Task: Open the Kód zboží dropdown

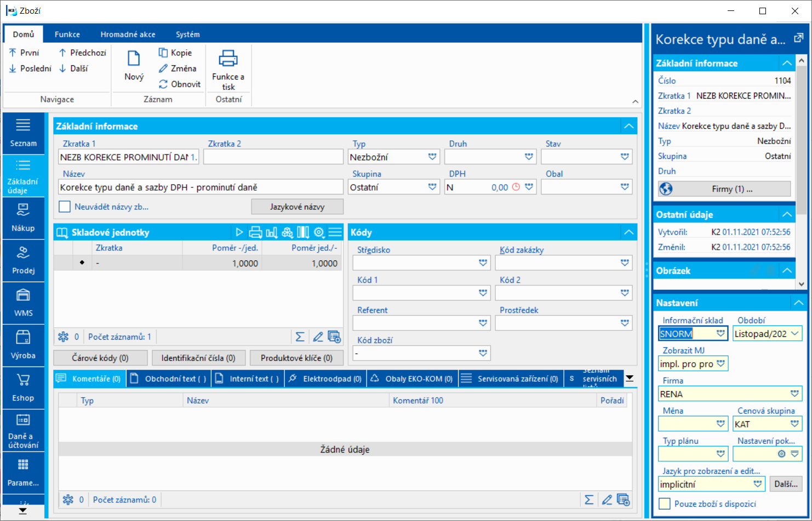Action: click(483, 353)
